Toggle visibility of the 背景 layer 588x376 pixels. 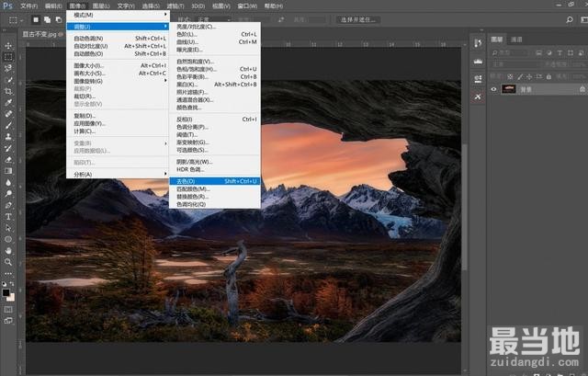[x=494, y=89]
